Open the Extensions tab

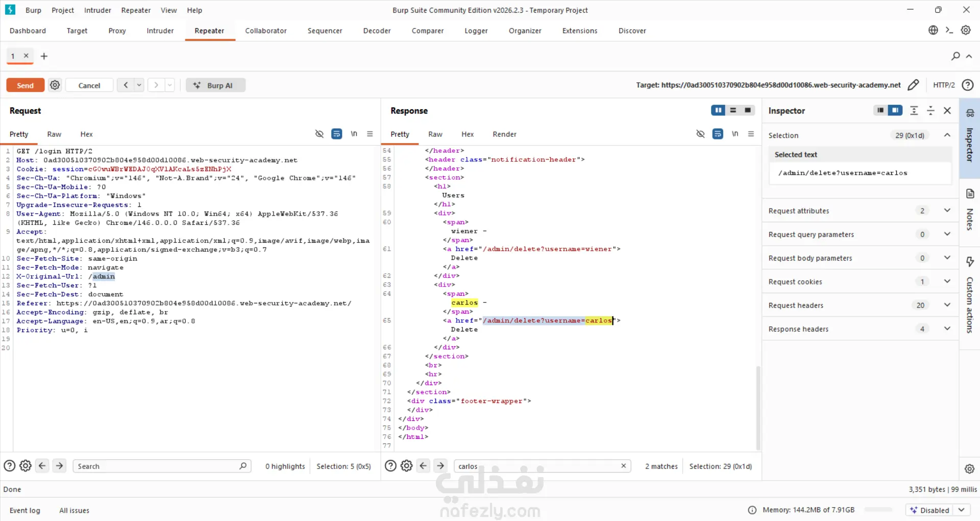click(x=579, y=31)
